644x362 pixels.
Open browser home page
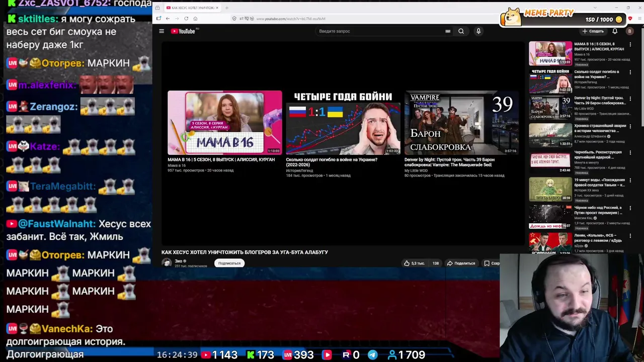coord(195,19)
